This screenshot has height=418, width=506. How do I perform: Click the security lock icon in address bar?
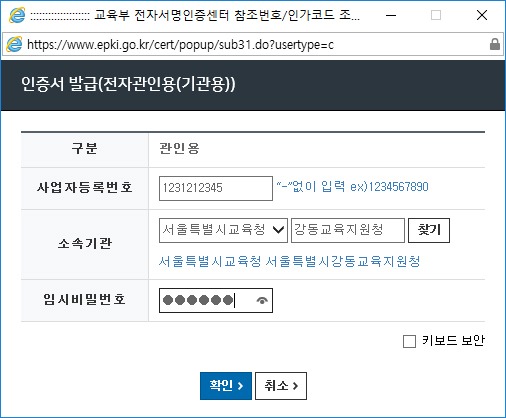(x=495, y=44)
